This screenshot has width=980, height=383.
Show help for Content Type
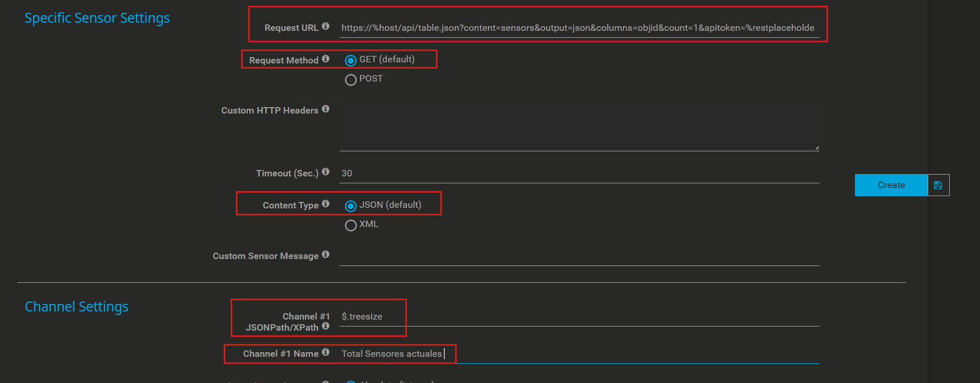[x=326, y=204]
